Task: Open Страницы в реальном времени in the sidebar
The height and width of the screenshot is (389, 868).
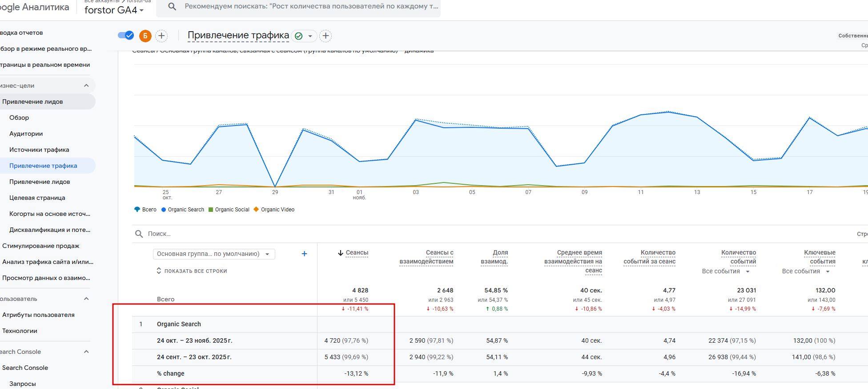Action: coord(45,65)
